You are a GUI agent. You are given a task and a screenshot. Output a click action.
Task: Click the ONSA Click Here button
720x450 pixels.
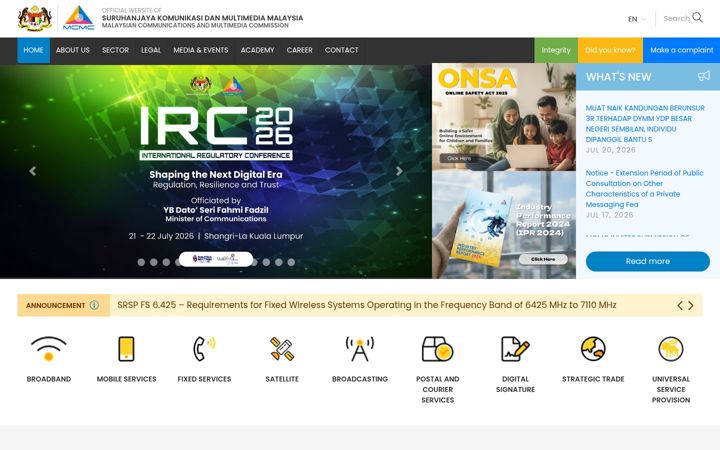pos(459,158)
